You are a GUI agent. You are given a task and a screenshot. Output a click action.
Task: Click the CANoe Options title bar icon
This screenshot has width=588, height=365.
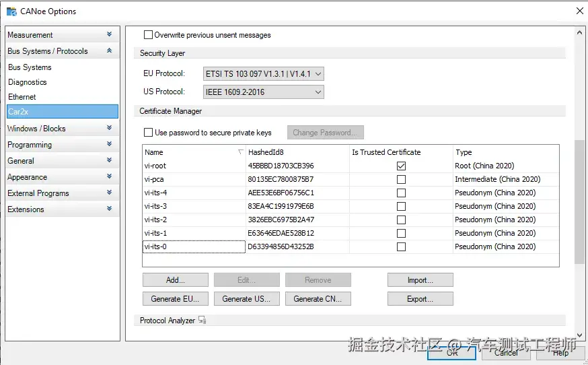(11, 11)
